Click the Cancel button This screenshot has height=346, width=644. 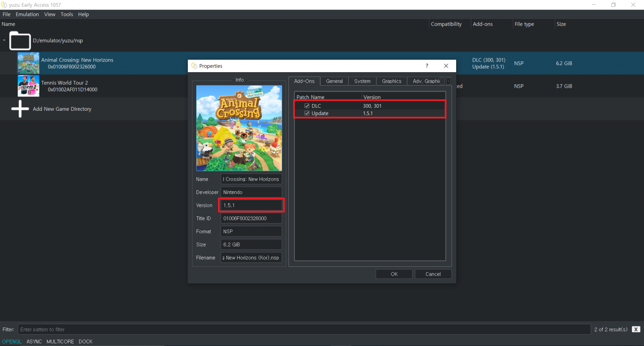[433, 274]
